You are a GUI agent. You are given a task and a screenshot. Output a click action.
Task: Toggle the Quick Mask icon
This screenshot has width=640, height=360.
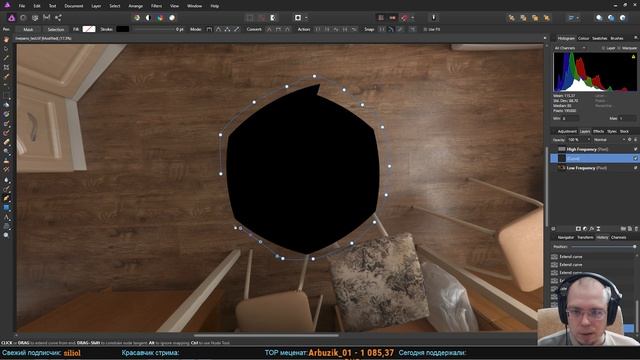(x=298, y=18)
